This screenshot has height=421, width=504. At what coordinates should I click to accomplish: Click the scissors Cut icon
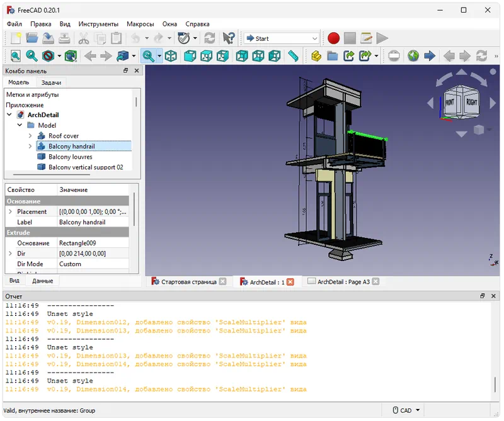[84, 38]
